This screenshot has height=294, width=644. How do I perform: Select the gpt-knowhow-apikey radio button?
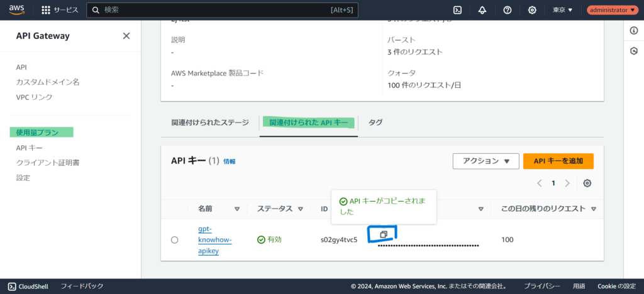175,239
